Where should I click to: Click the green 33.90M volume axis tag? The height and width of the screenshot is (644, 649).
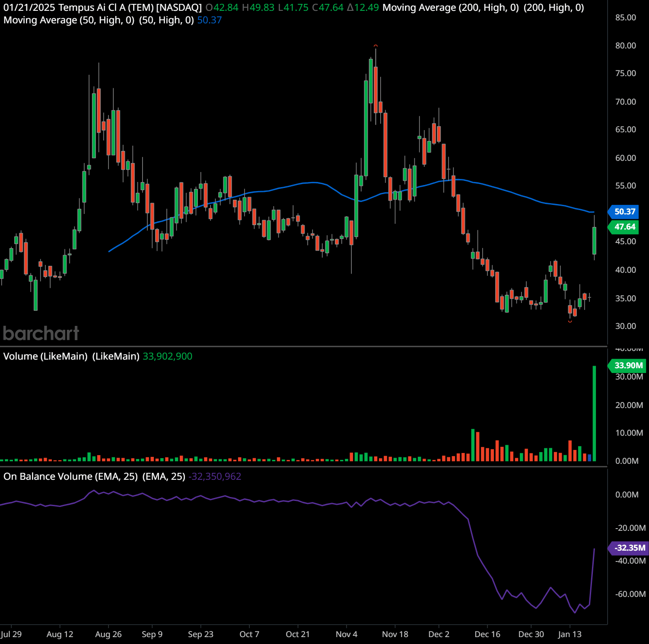tap(627, 365)
